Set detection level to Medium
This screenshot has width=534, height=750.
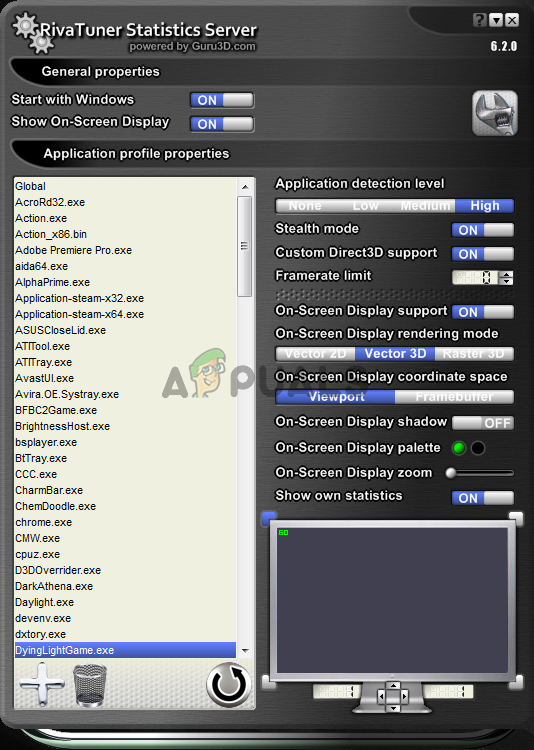[425, 206]
